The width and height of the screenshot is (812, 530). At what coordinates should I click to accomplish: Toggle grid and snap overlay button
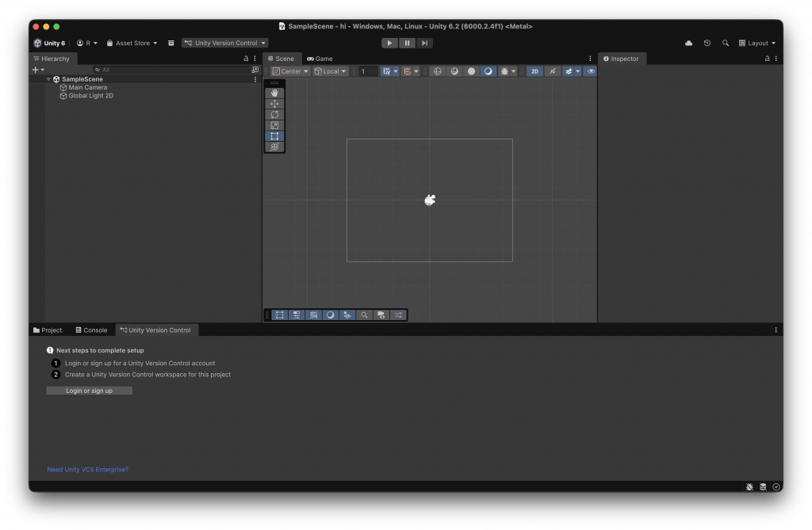[313, 315]
